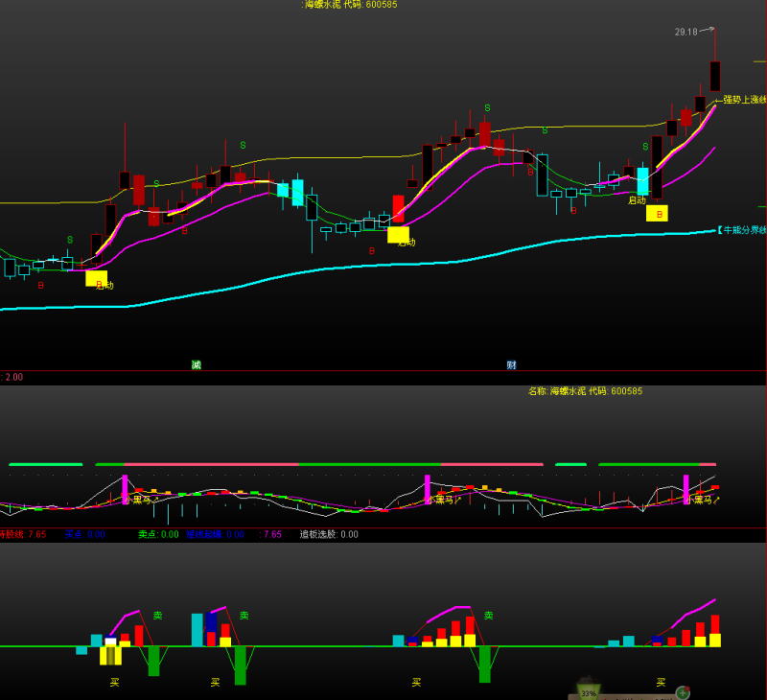Click the 29.18 high price label
767x700 pixels.
coord(686,32)
